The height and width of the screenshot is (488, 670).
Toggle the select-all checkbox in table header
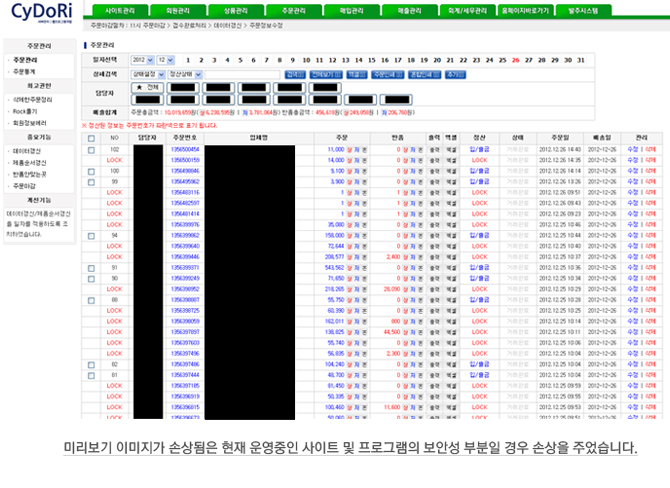pyautogui.click(x=92, y=136)
